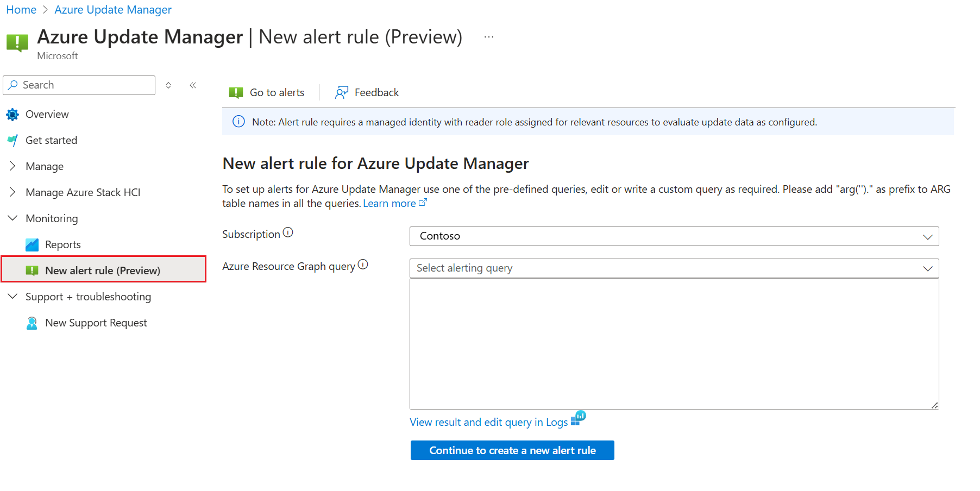Expand Manage Azure Stack HCI section
This screenshot has height=491, width=980.
pyautogui.click(x=12, y=192)
